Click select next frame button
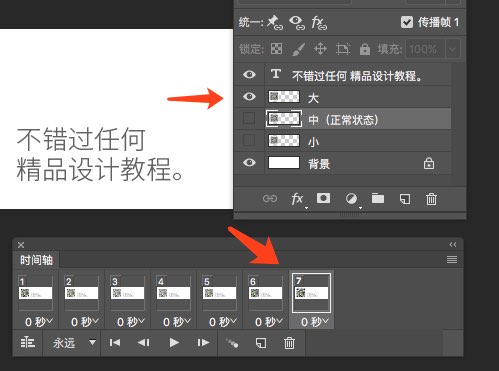This screenshot has height=371, width=499. [x=203, y=342]
